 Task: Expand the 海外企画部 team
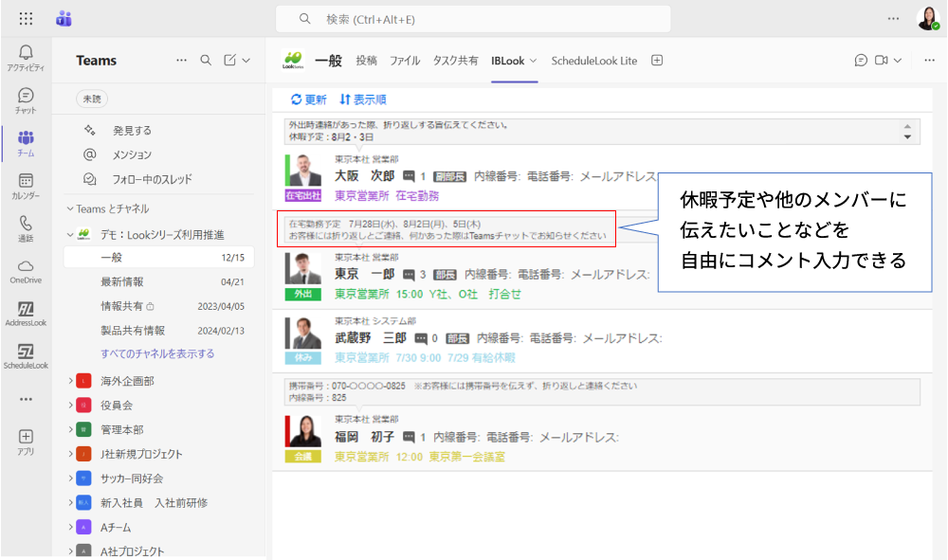(x=71, y=381)
